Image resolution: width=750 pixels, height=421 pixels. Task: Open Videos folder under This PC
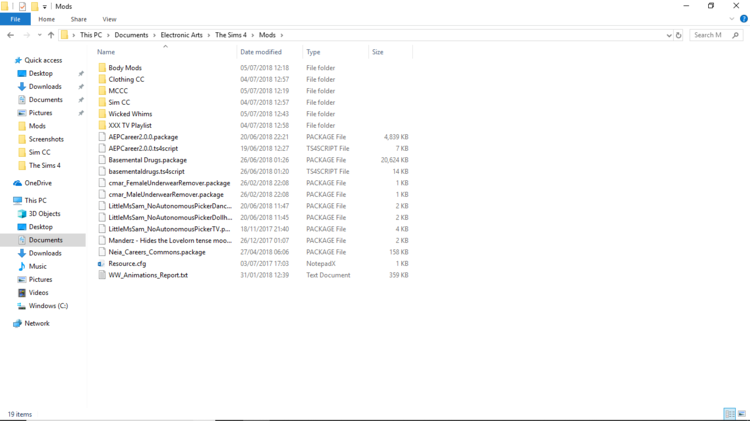click(x=38, y=293)
